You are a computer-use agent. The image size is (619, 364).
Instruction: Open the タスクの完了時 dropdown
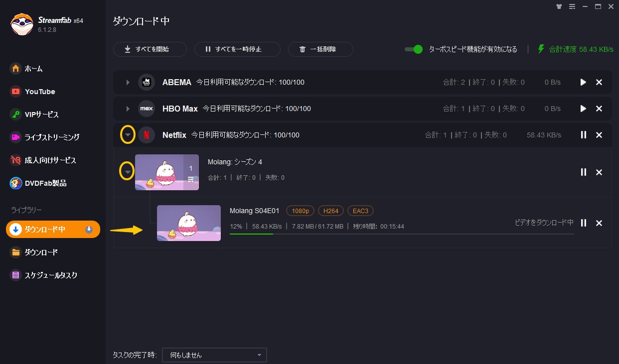pyautogui.click(x=215, y=355)
